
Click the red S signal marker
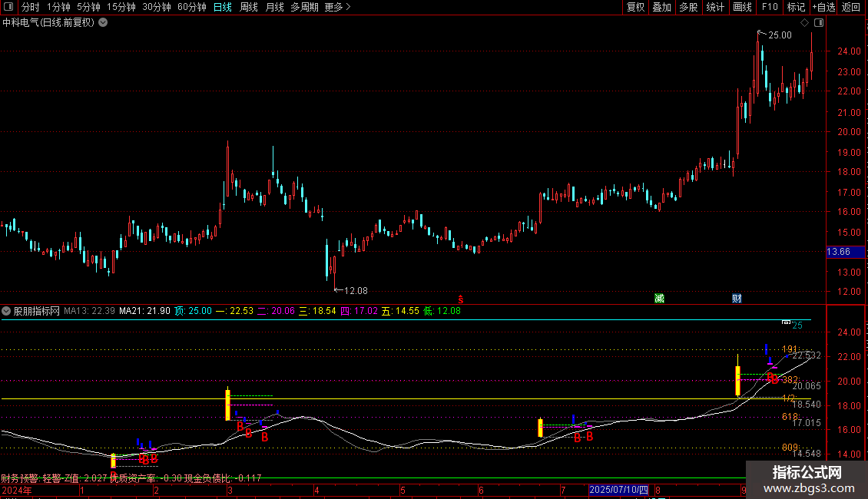pyautogui.click(x=461, y=299)
